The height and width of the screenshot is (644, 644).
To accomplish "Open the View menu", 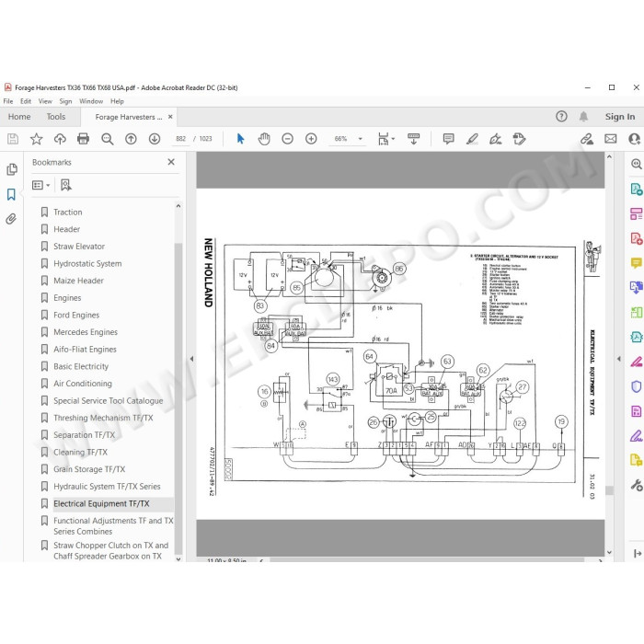I will coord(45,101).
